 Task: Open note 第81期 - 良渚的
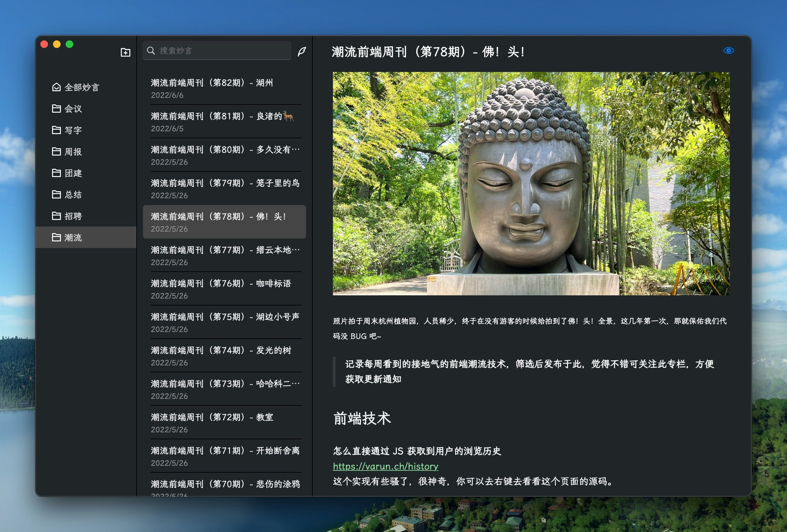click(224, 121)
